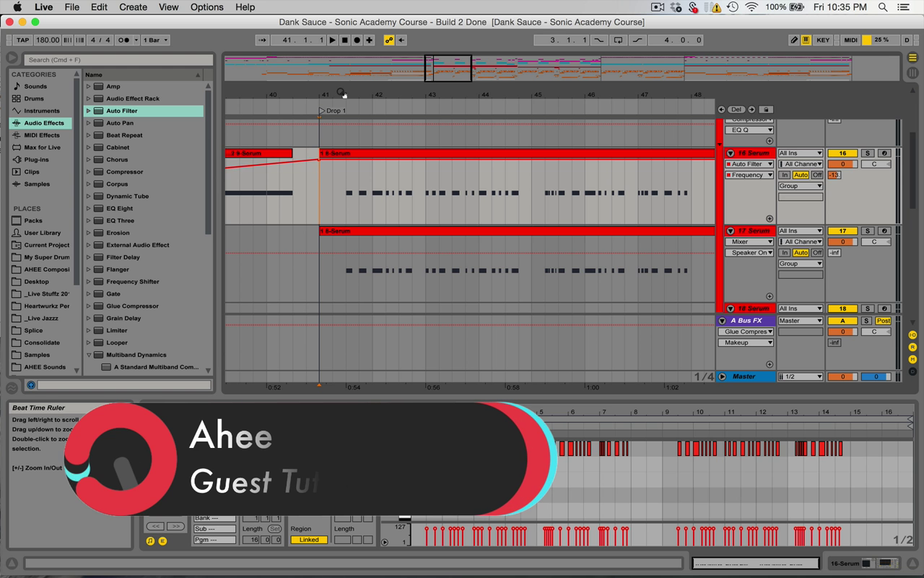
Task: Deactivate track 17 using its activator button
Action: (x=842, y=231)
